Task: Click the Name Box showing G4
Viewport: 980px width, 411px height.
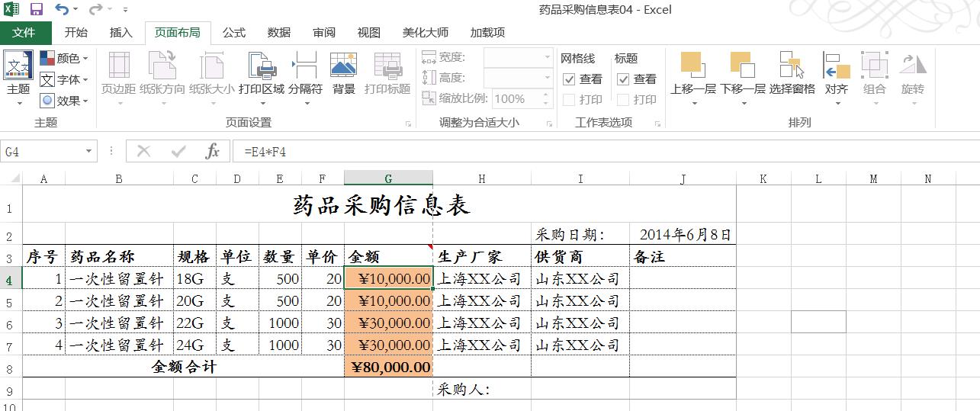Action: (42, 152)
